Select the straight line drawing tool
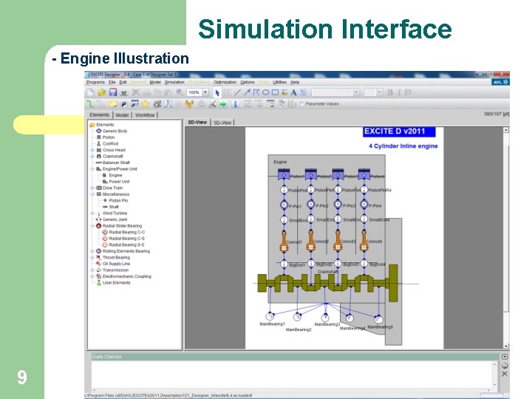 (237, 92)
